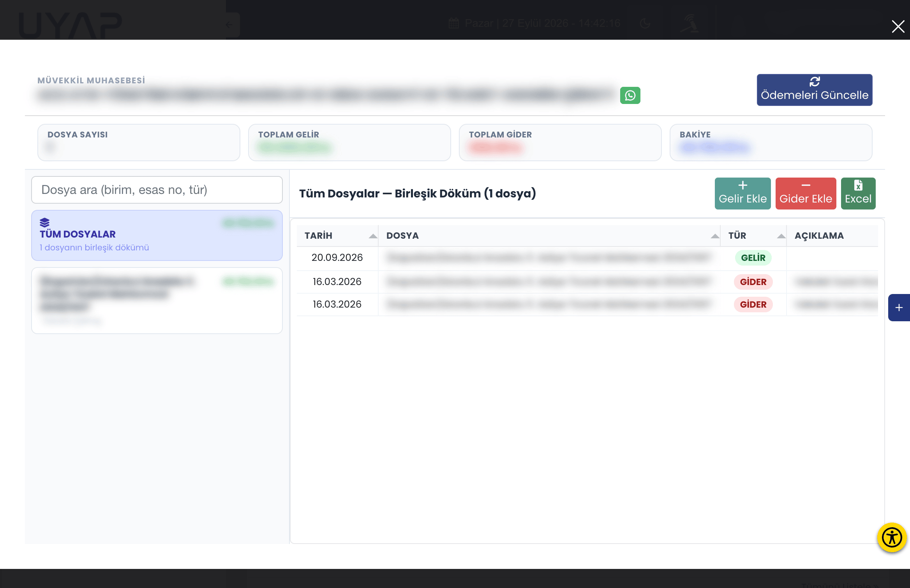
Task: Click the Ödemeleri Güncelle button
Action: click(814, 90)
